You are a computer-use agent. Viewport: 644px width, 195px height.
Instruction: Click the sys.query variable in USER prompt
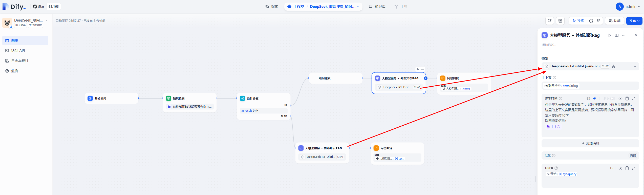point(568,174)
